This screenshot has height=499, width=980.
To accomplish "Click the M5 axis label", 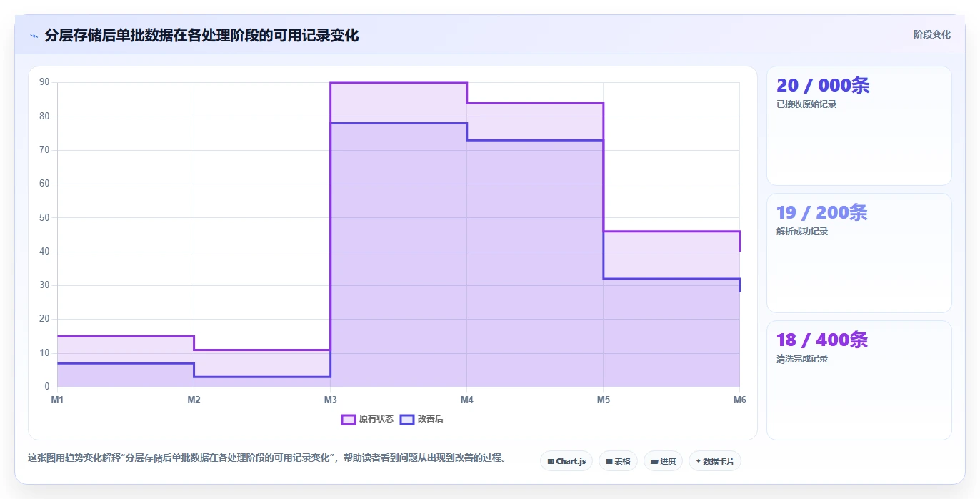I will [604, 400].
